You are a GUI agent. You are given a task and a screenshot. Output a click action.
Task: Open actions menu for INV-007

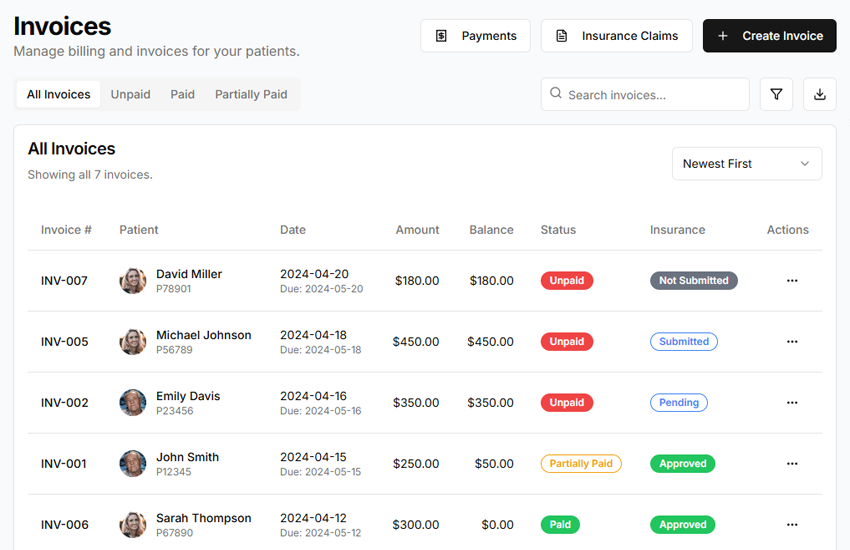pyautogui.click(x=792, y=281)
